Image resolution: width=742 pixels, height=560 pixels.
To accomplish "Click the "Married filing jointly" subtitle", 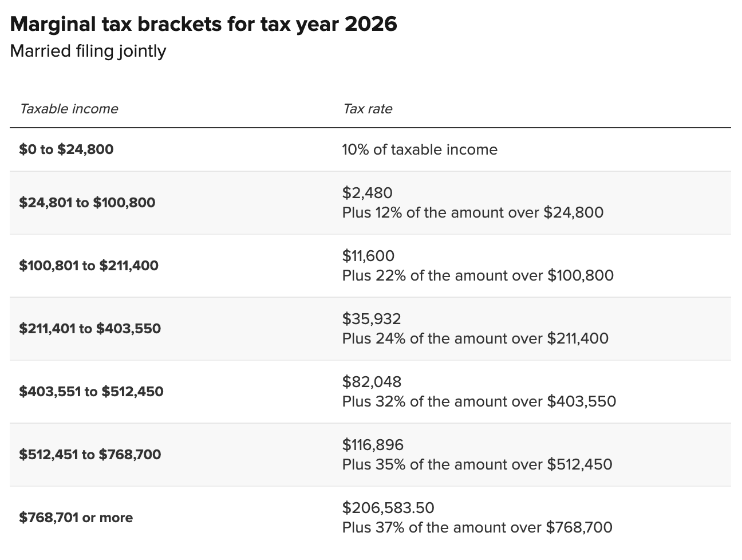I will (x=88, y=51).
